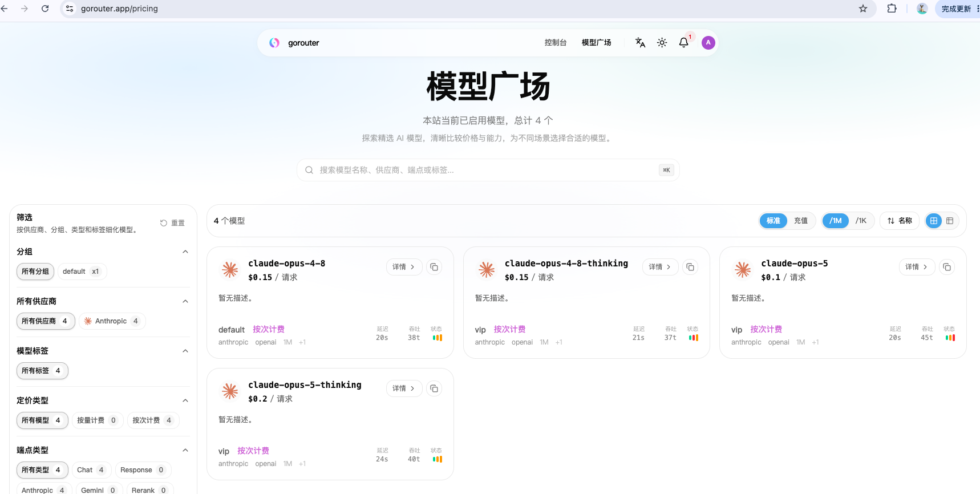
Task: Filter by default x1 group
Action: (82, 272)
